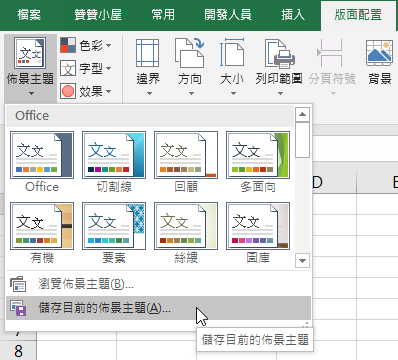This screenshot has width=398, height=360.
Task: Expand the arrow under 方向
Action: pyautogui.click(x=191, y=94)
